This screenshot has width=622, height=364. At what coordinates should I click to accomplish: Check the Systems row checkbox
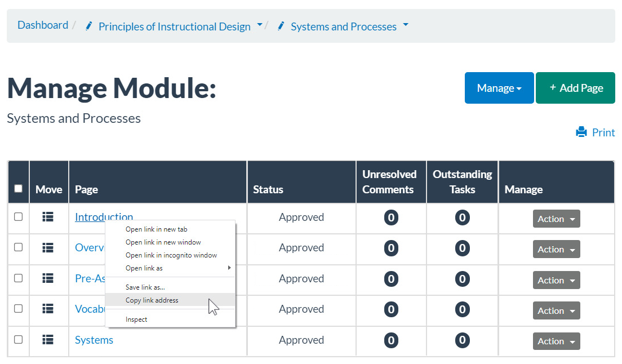(x=18, y=339)
